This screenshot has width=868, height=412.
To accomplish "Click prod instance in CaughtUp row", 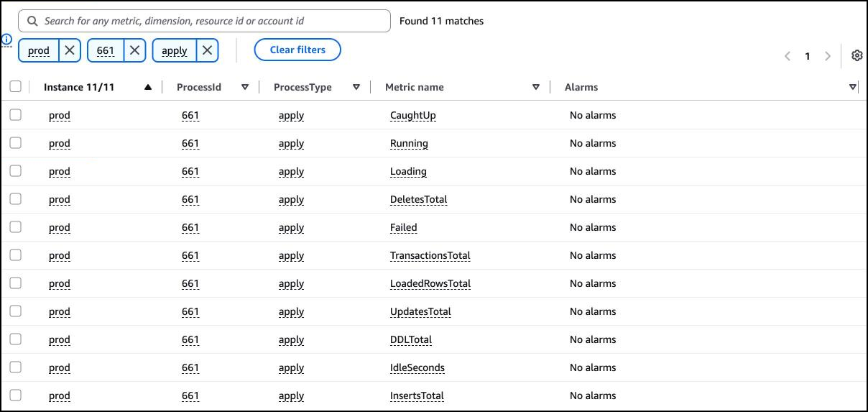I will pyautogui.click(x=60, y=116).
